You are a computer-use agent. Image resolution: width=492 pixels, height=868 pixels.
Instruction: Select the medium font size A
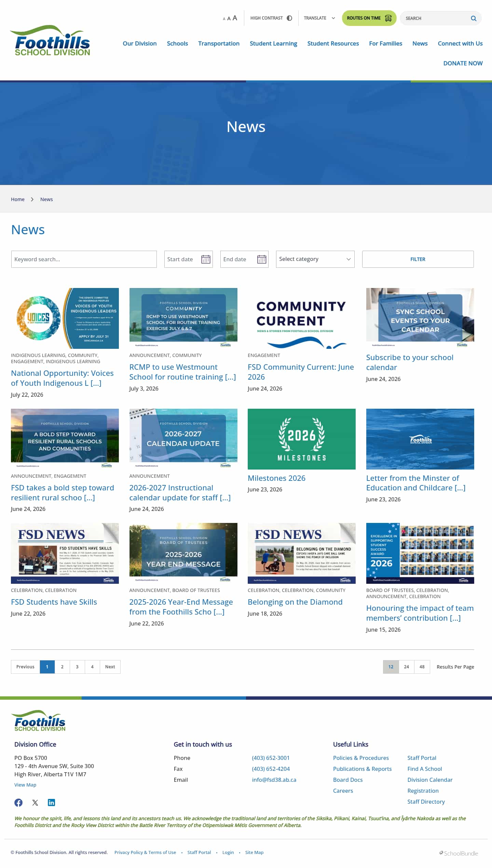[229, 18]
